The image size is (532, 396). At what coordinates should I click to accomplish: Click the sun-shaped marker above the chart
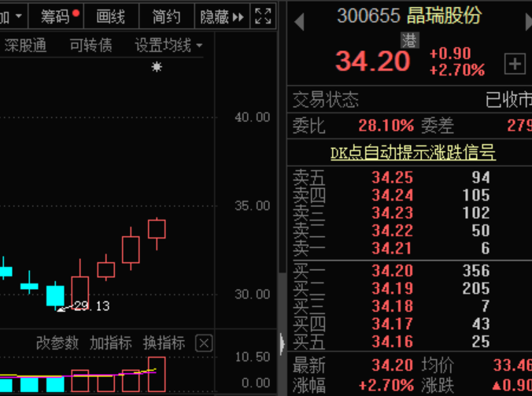[x=157, y=67]
